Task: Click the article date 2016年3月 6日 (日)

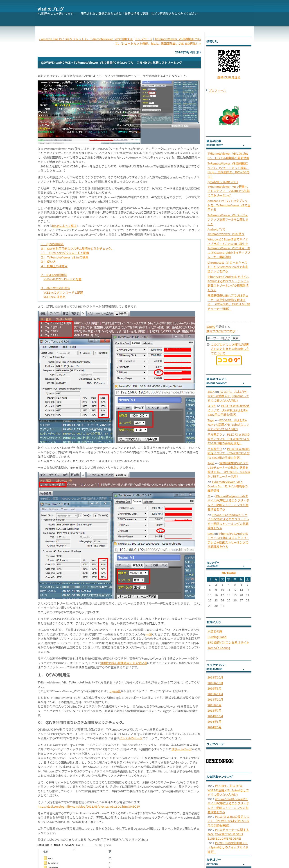Action: [187, 52]
